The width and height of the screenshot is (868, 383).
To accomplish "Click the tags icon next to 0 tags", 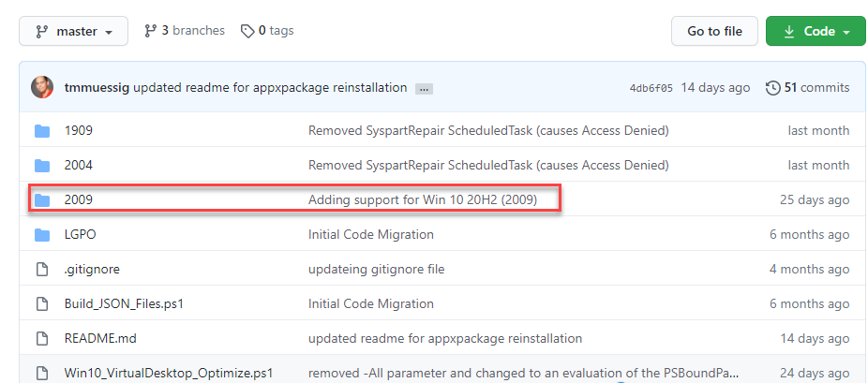I will click(247, 31).
